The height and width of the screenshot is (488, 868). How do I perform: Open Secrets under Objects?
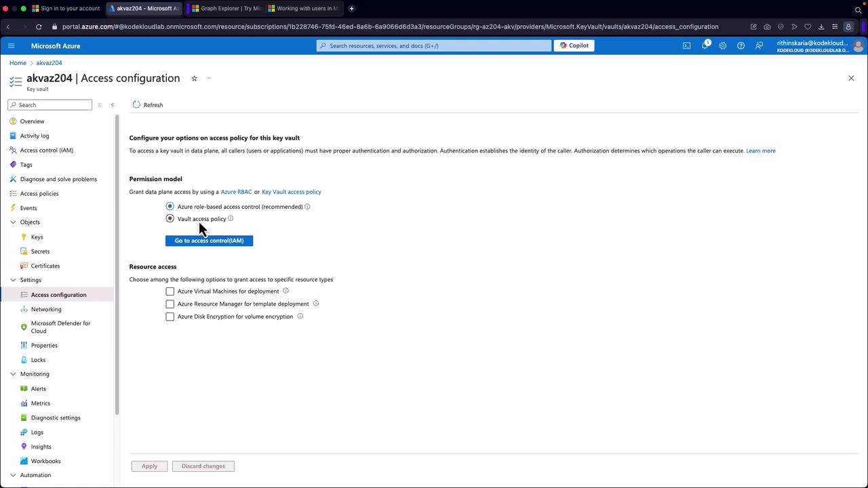point(40,251)
